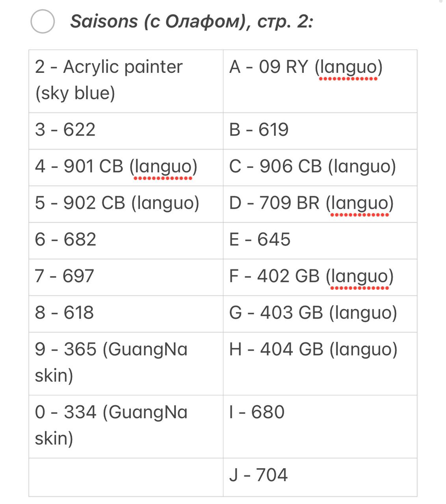Select cell 'C - 906 CB (languo)'
Image resolution: width=446 pixels, height=504 pixels.
pos(320,167)
